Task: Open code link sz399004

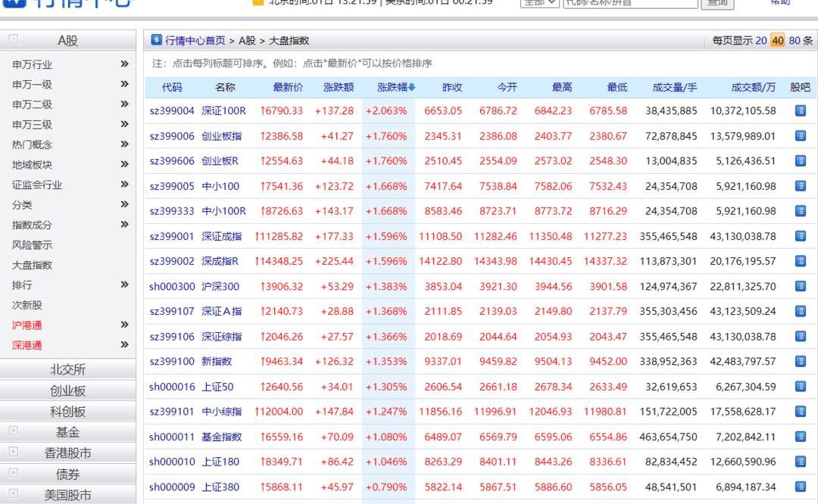Action: click(x=172, y=110)
